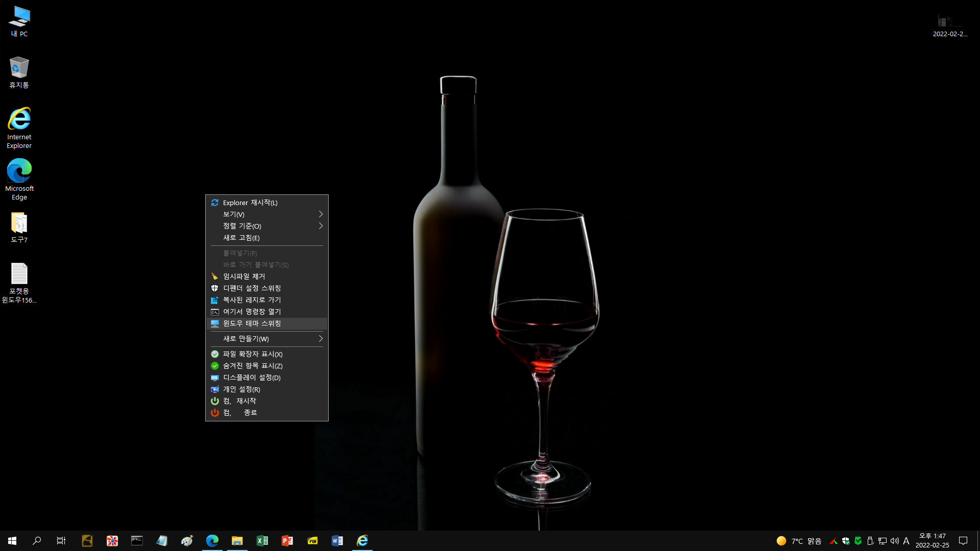Select Internet Explorer desktop shortcut
Screen dimensions: 980x551
click(19, 128)
